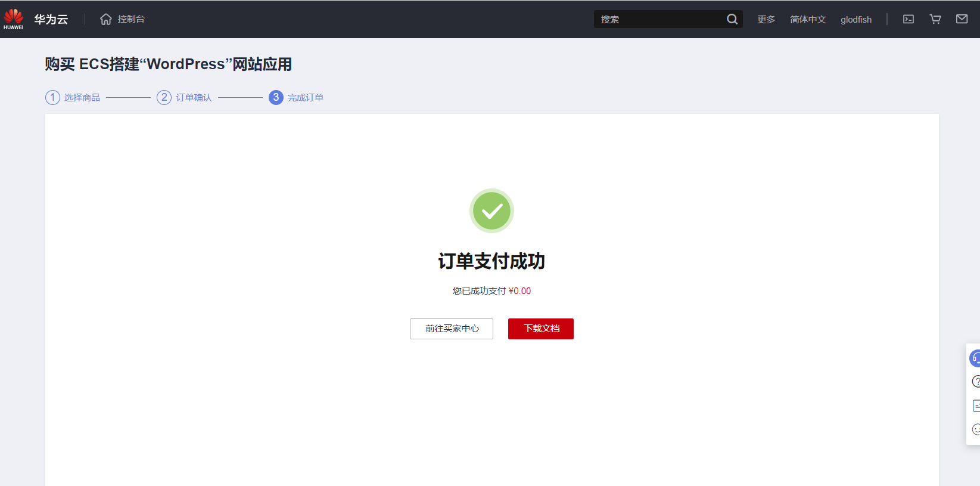The image size is (980, 486).
Task: Click the Huawei logo
Action: pyautogui.click(x=13, y=19)
